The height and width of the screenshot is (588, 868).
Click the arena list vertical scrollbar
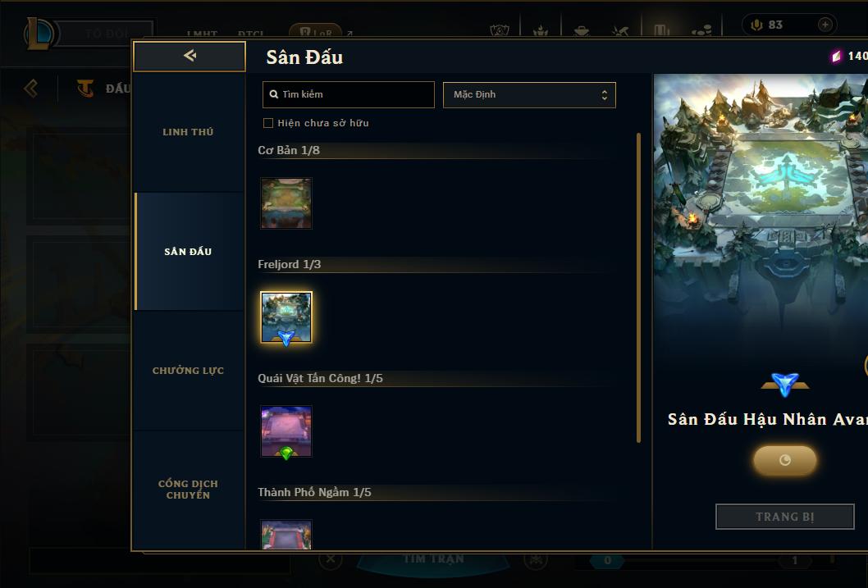[638, 288]
